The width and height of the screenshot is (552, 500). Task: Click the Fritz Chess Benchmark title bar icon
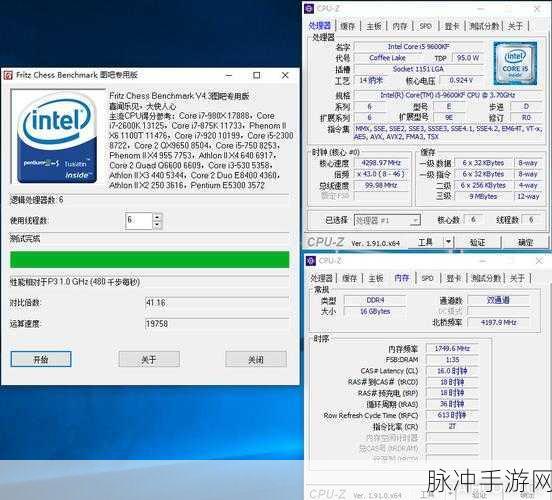tap(8, 75)
